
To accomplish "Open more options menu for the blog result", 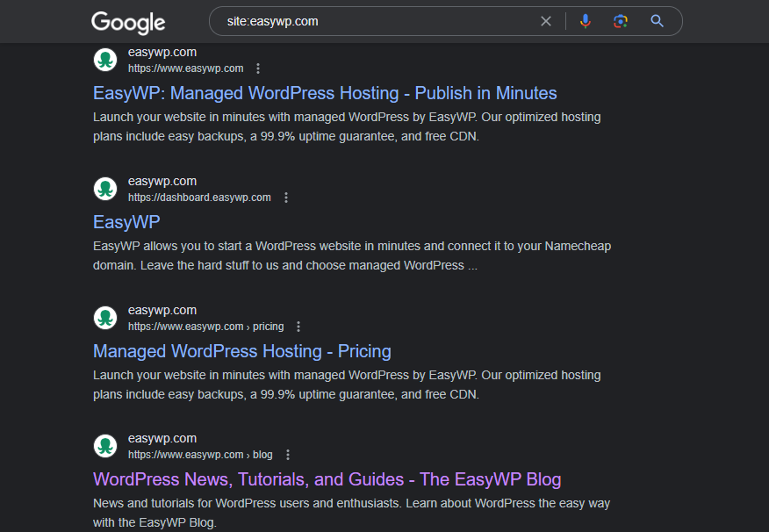I will pyautogui.click(x=288, y=455).
